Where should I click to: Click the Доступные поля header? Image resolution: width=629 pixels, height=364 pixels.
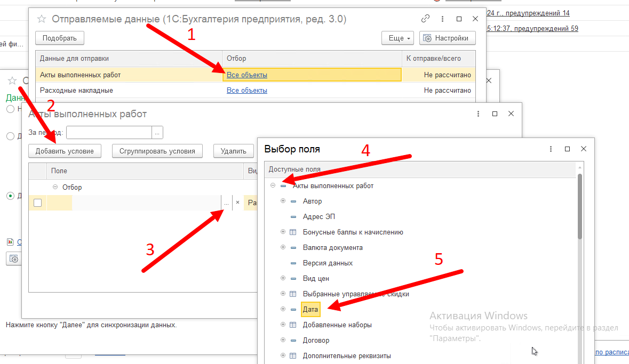click(420, 169)
